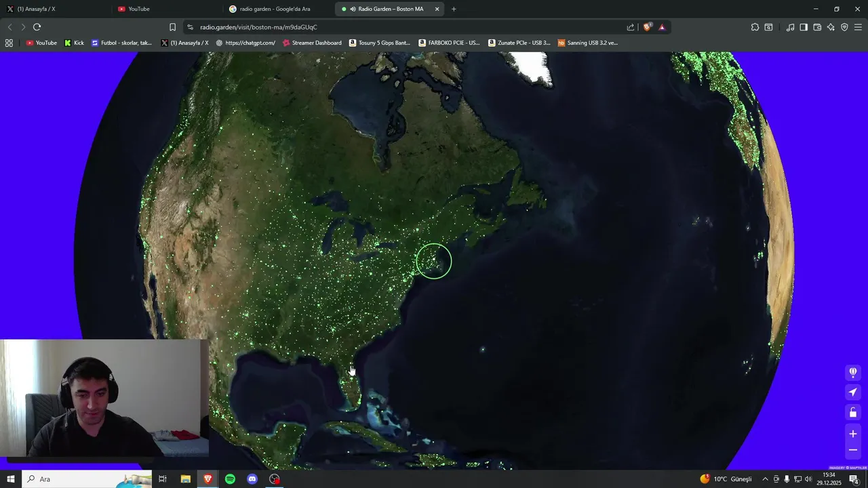Open Zunate PCIe - USB 3 bookmark

[x=519, y=43]
